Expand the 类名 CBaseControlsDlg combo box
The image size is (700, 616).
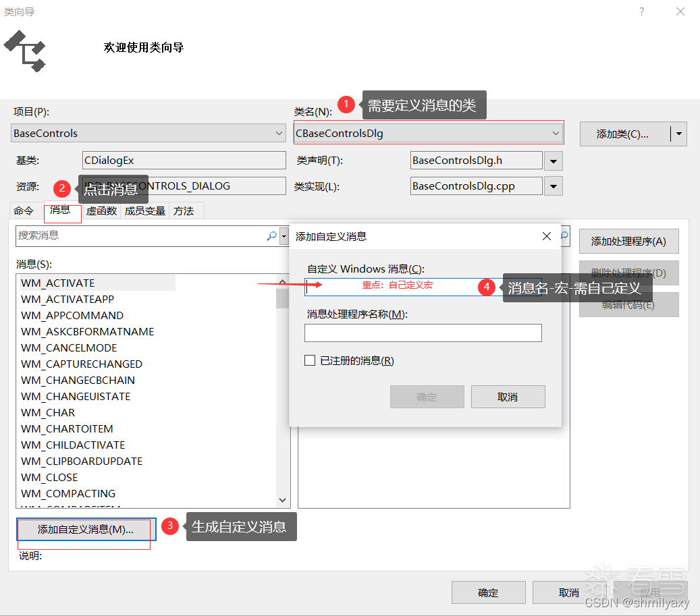[x=429, y=133]
